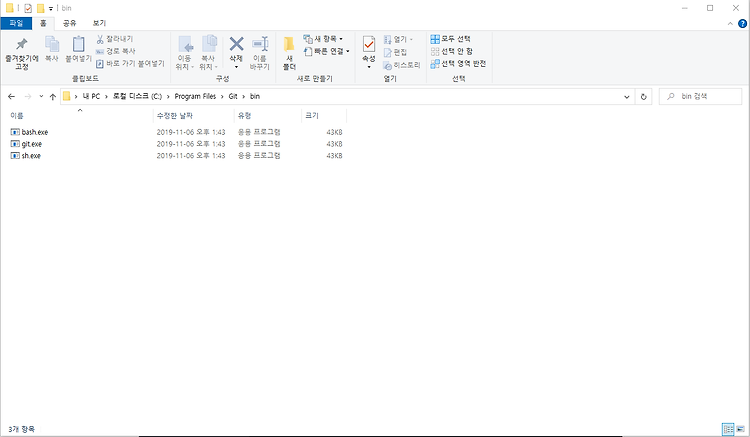Expand chevron after Program Files in path

coord(222,97)
